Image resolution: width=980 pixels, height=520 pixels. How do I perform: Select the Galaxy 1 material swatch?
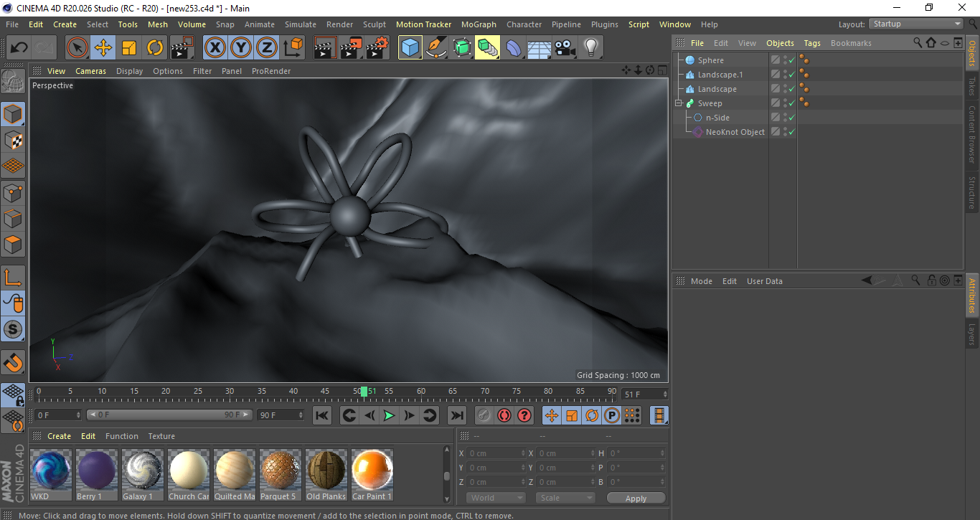[x=142, y=474]
